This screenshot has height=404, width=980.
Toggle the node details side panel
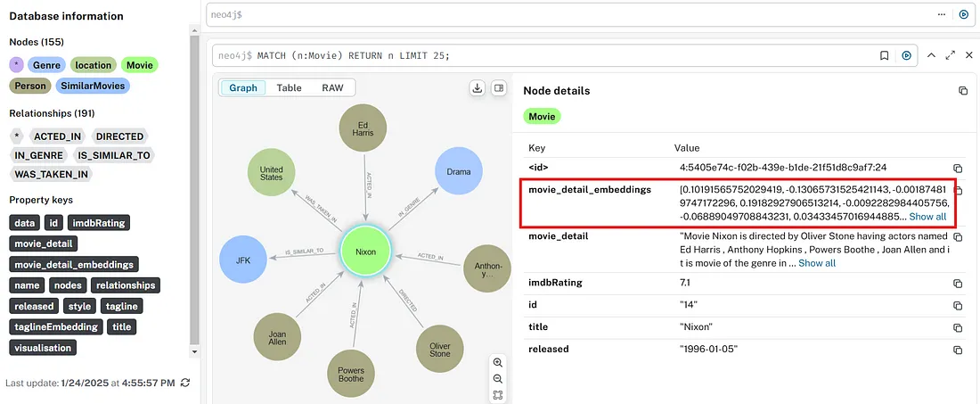click(499, 88)
